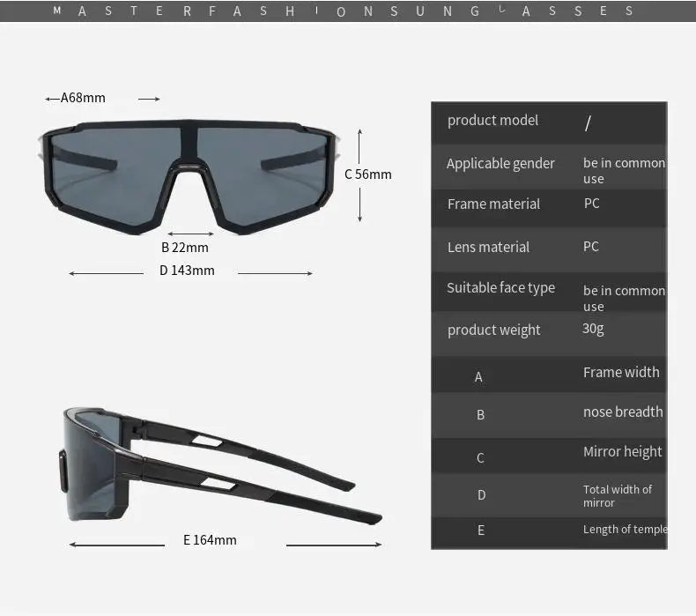The width and height of the screenshot is (696, 616).
Task: Select the 'C 56mm' height label
Action: pyautogui.click(x=368, y=174)
